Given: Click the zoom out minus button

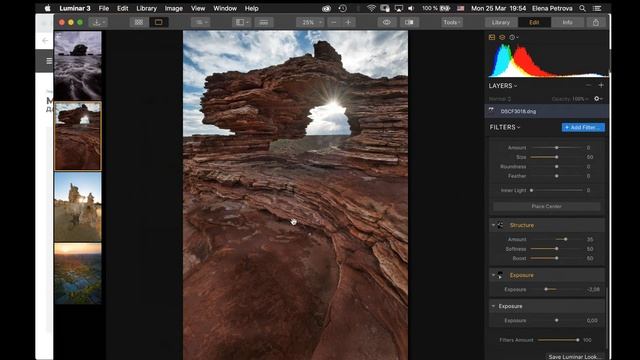Looking at the screenshot, I should [x=334, y=22].
